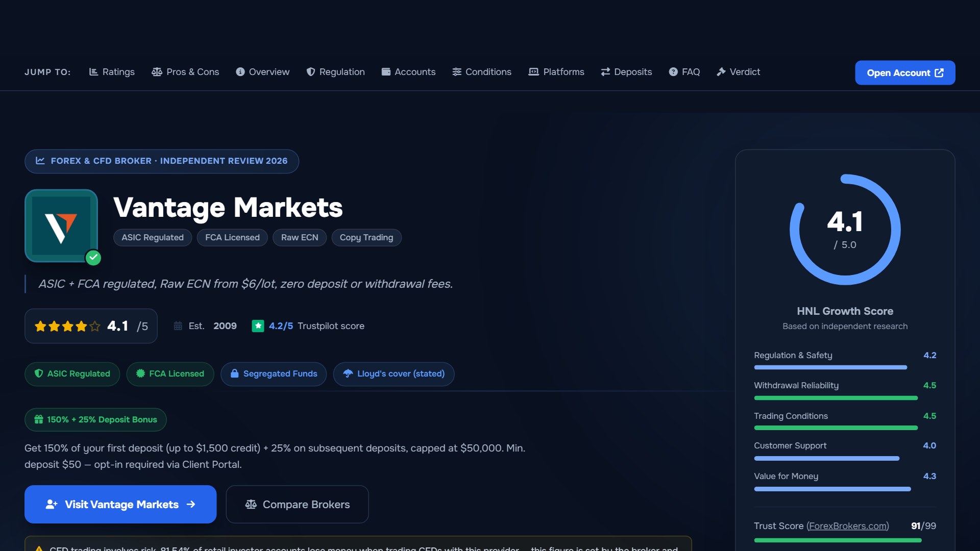Go to the Regulation section

coord(335,72)
